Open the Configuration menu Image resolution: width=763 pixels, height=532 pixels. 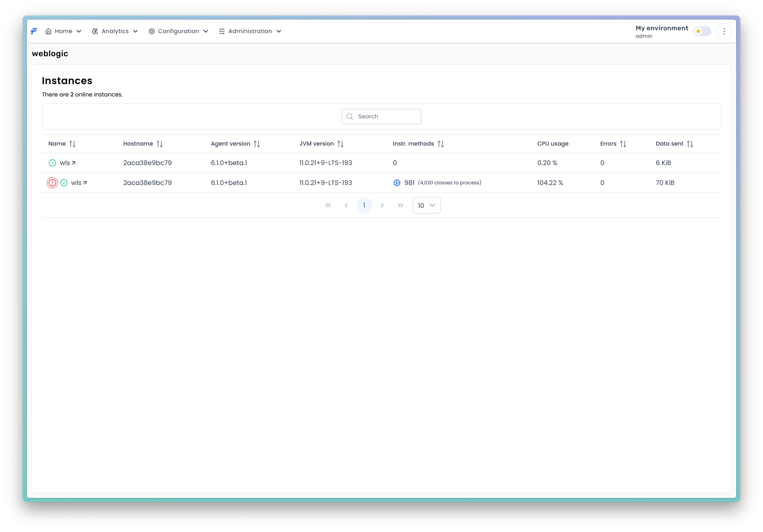coord(178,31)
